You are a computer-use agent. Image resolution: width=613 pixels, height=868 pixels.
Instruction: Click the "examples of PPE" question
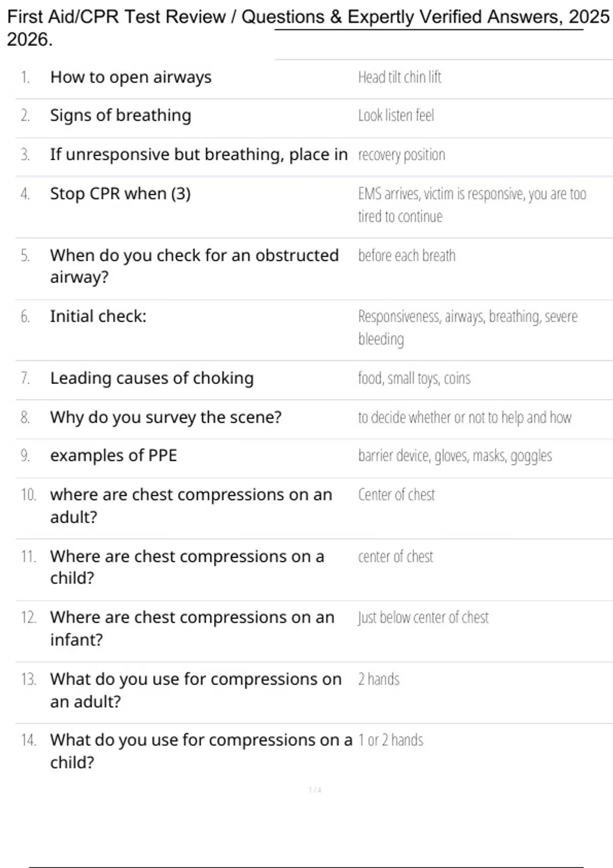click(x=113, y=455)
